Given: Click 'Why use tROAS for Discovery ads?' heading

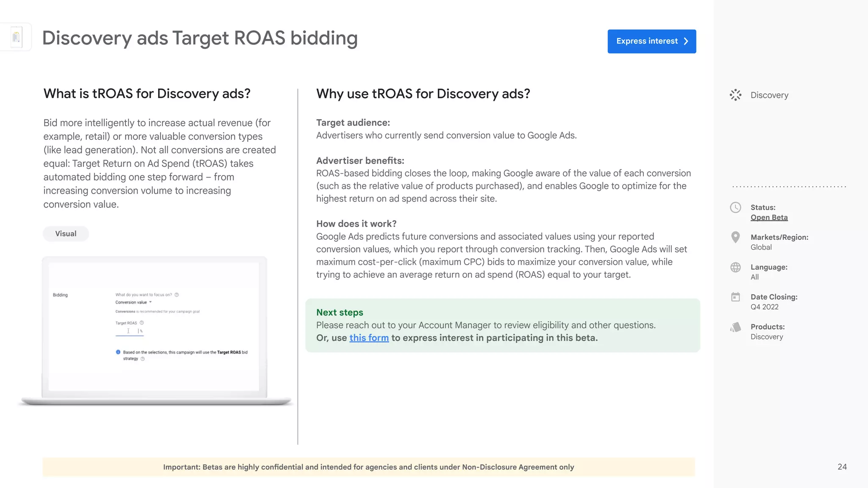Looking at the screenshot, I should 423,94.
